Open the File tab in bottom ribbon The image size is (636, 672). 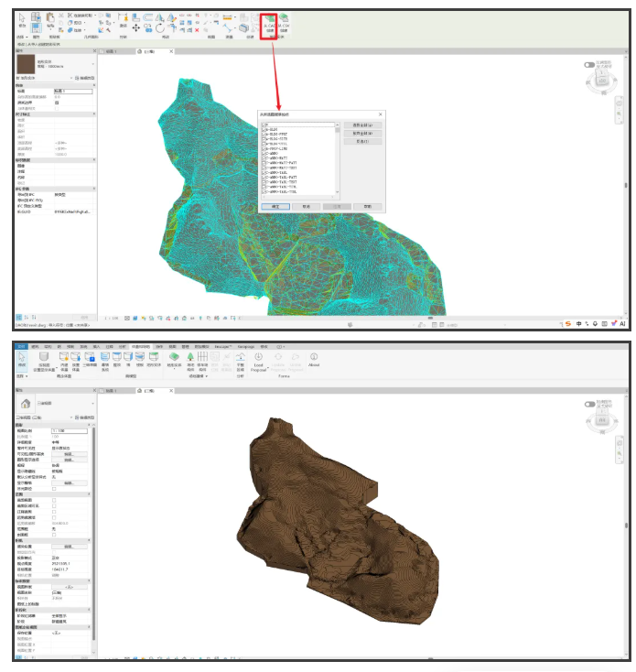[21, 346]
